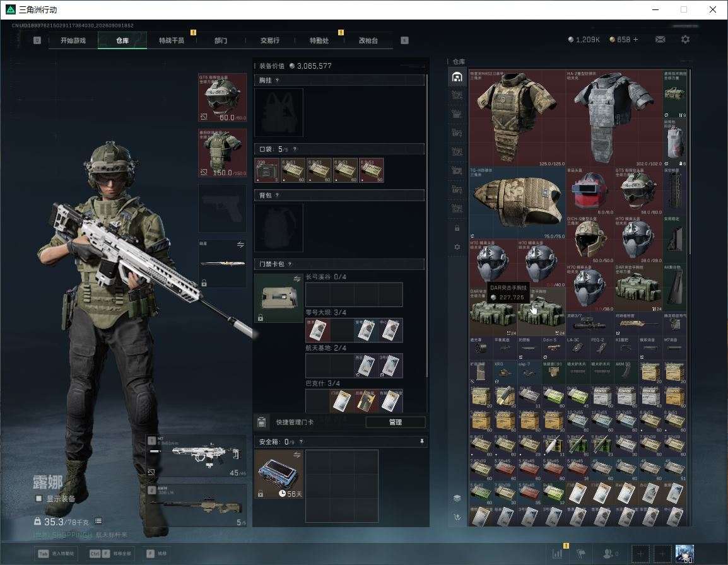Viewport: 728px width, 565px height.
Task: Toggle the 安全箱 pin icon
Action: (x=421, y=441)
